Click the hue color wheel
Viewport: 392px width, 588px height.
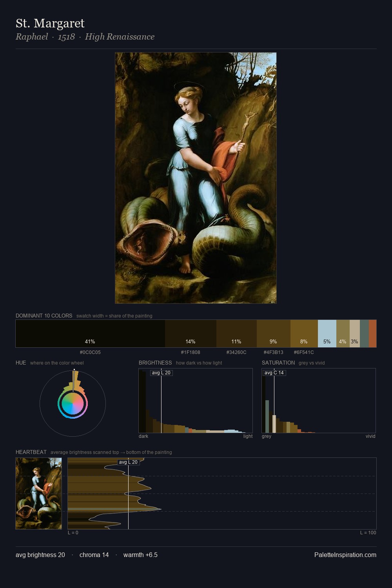pyautogui.click(x=73, y=403)
